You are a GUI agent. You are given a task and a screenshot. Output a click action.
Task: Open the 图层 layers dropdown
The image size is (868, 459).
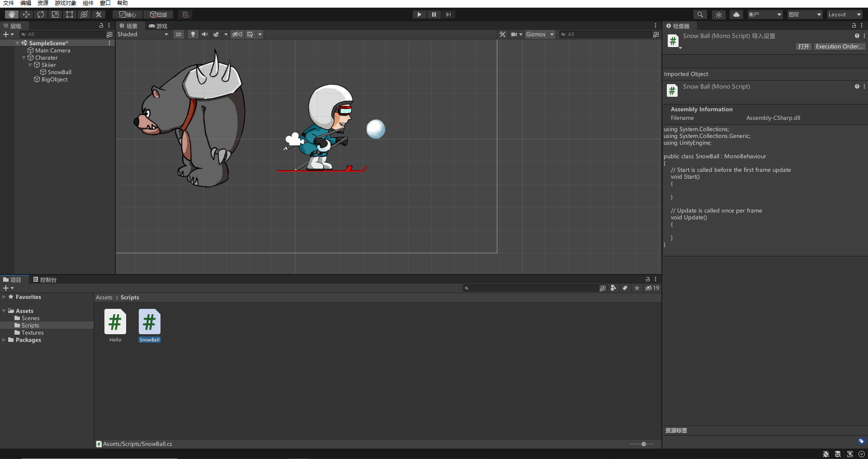pyautogui.click(x=805, y=14)
